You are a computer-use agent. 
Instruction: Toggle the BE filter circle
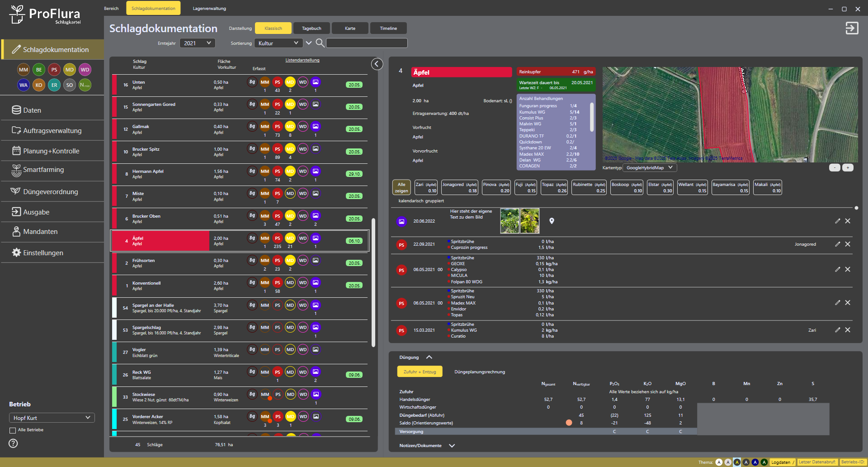click(x=39, y=70)
